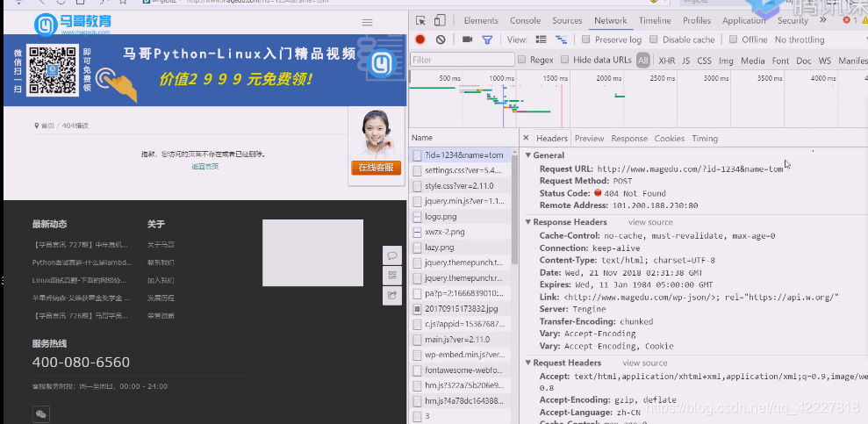Show the Response tab of the request
The width and height of the screenshot is (868, 424).
pos(629,139)
